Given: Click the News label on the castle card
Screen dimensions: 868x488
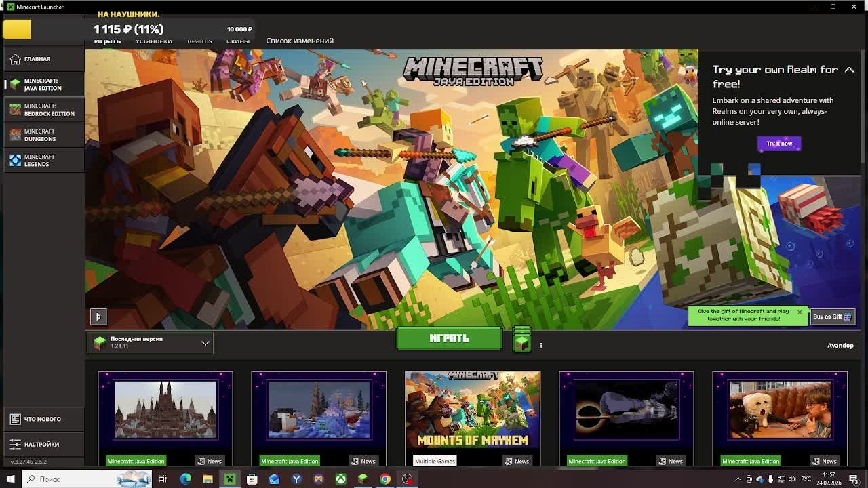Looking at the screenshot, I should (210, 461).
